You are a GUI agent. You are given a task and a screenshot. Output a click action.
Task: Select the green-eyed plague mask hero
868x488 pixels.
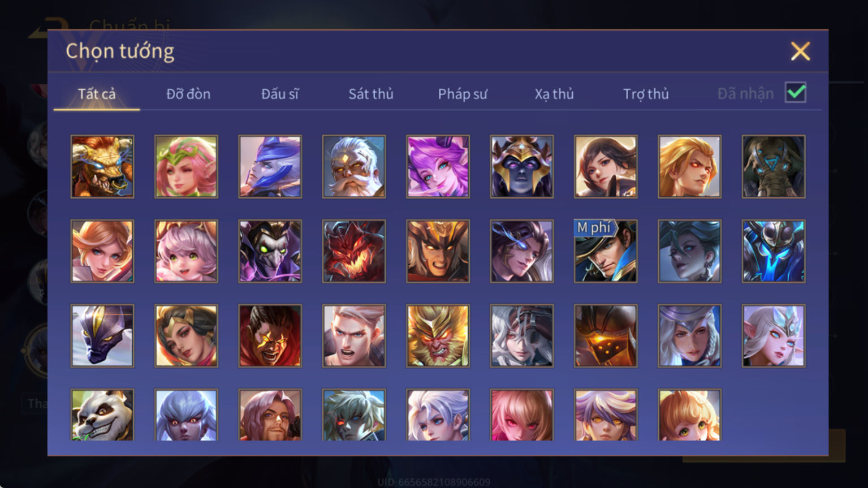270,251
